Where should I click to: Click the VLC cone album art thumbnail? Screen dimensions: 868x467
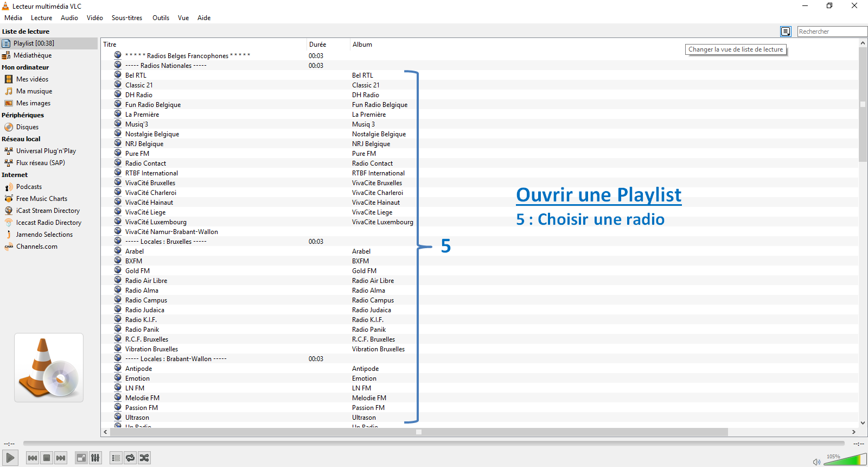tap(49, 368)
